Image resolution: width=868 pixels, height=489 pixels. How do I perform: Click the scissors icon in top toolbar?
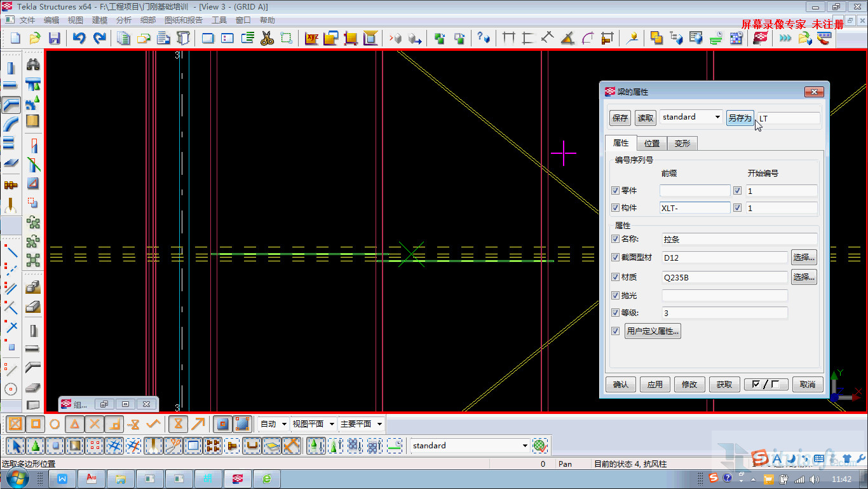coord(268,38)
